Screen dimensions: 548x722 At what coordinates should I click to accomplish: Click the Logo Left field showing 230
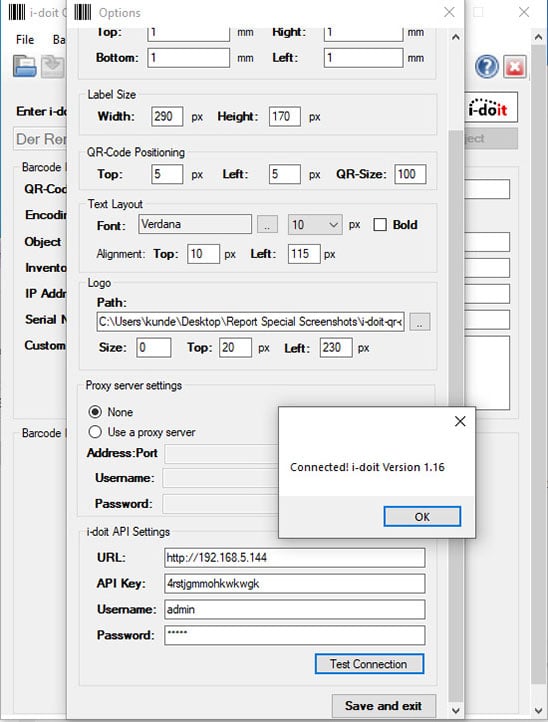point(336,348)
